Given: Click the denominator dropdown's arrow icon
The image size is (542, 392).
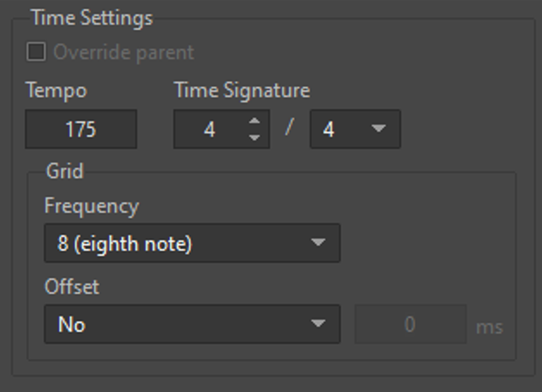Looking at the screenshot, I should 378,130.
